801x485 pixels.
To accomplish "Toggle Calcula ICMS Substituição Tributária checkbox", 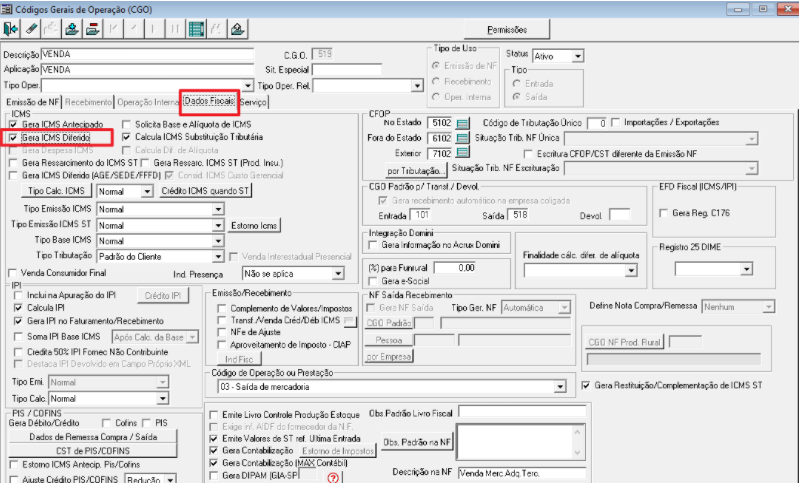I will click(x=126, y=137).
